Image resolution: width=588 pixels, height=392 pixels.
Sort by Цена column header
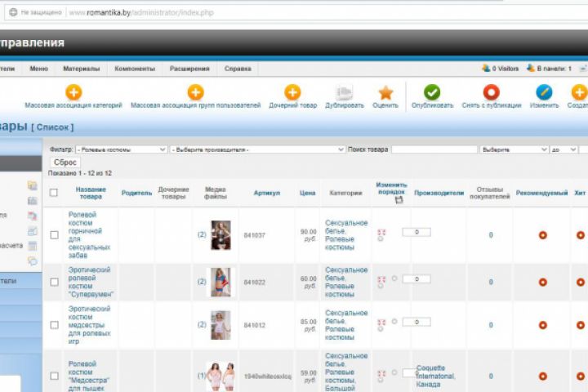(308, 193)
